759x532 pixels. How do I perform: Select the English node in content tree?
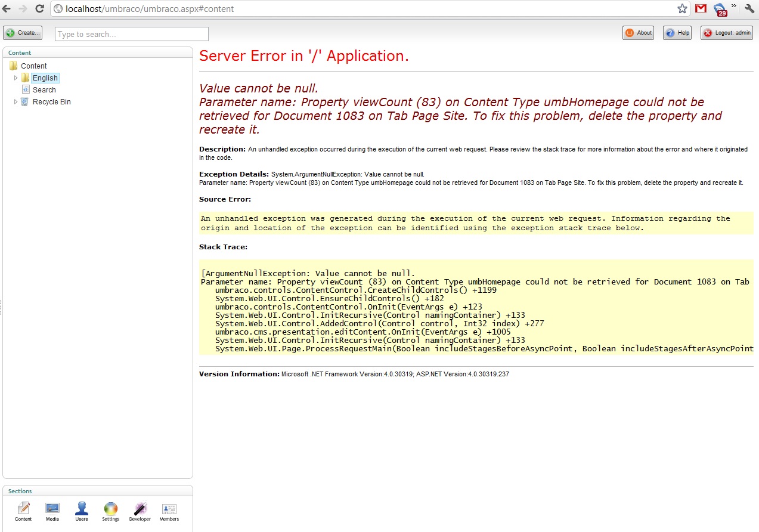(45, 78)
